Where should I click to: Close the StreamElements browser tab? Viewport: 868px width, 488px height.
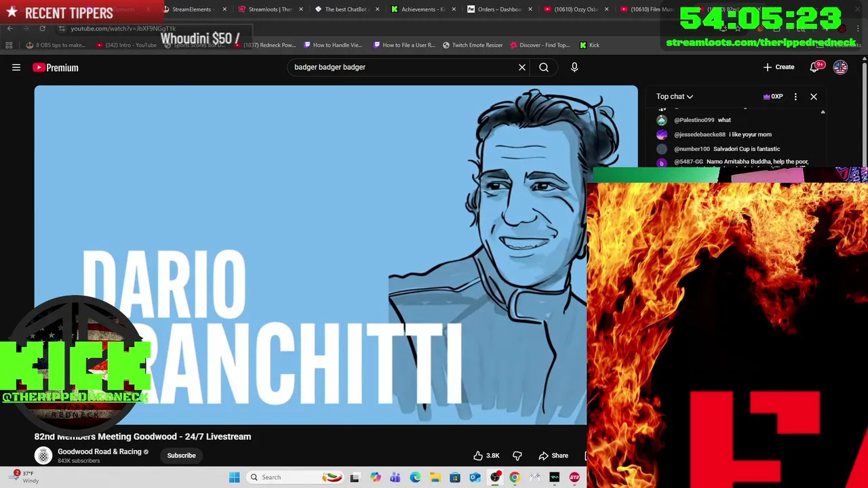pyautogui.click(x=224, y=9)
